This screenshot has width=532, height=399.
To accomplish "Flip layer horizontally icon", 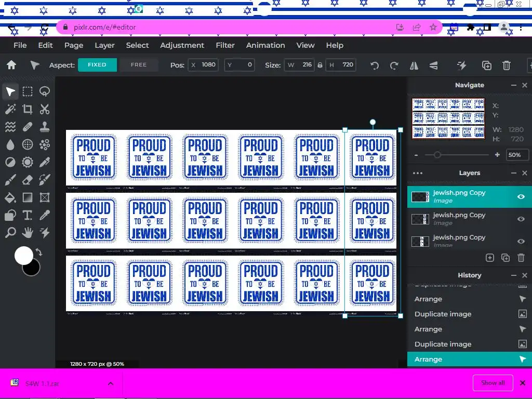I will pos(414,65).
